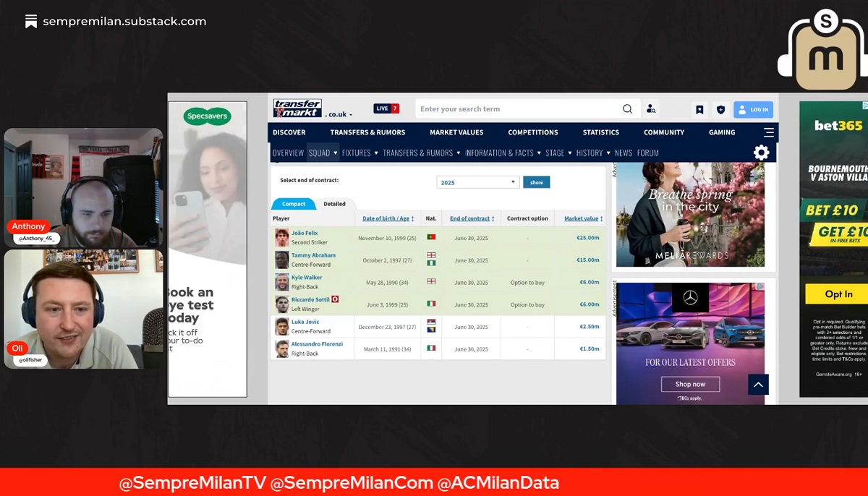This screenshot has width=868, height=496.
Task: Sort table by Date of birth / Age
Action: coord(388,218)
